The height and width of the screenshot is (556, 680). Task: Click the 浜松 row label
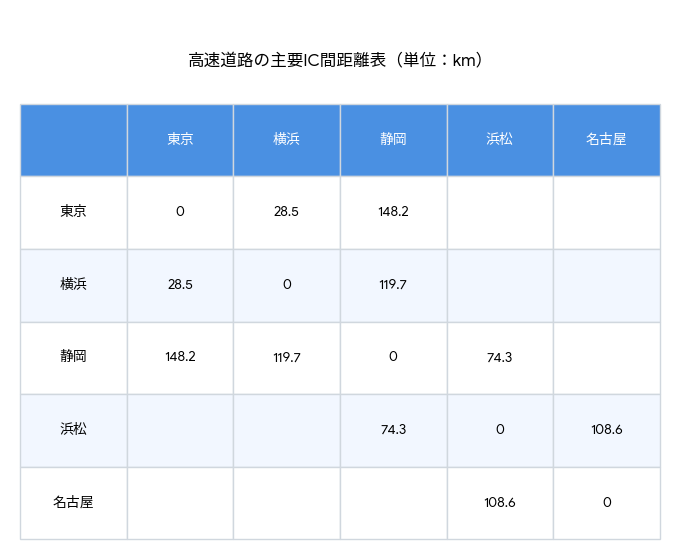(73, 430)
